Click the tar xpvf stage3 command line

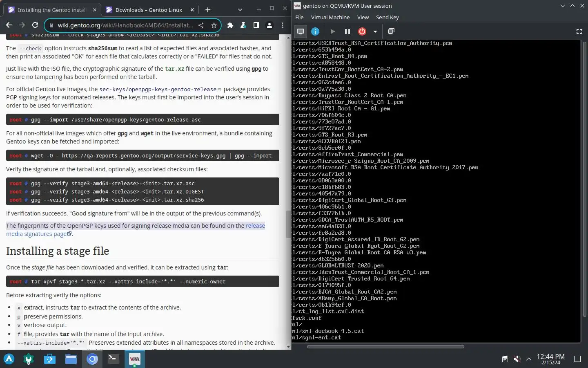(x=143, y=281)
